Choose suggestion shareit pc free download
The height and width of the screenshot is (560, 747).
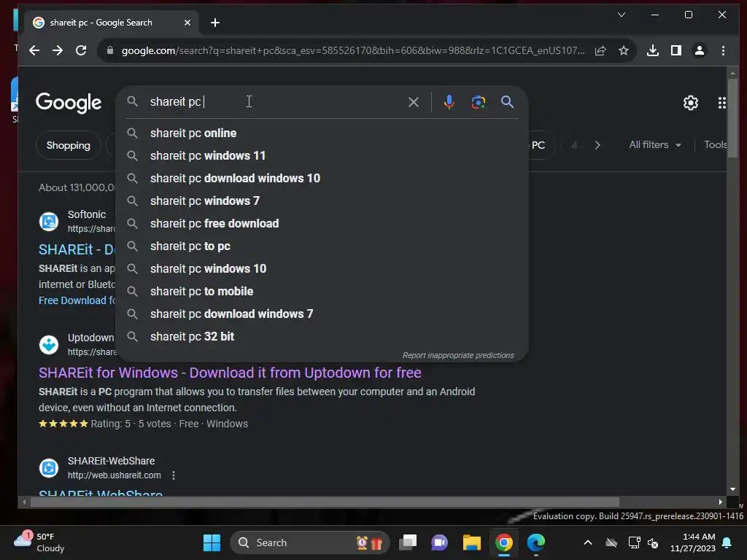coord(322,223)
